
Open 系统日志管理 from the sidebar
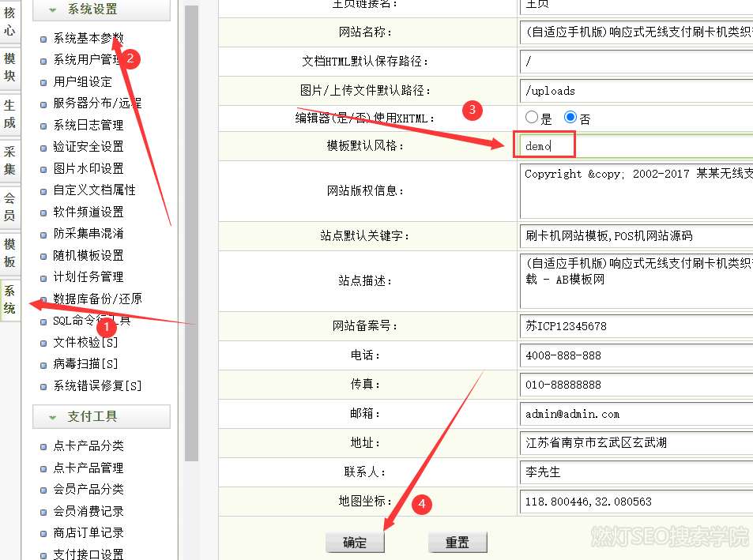click(x=88, y=125)
